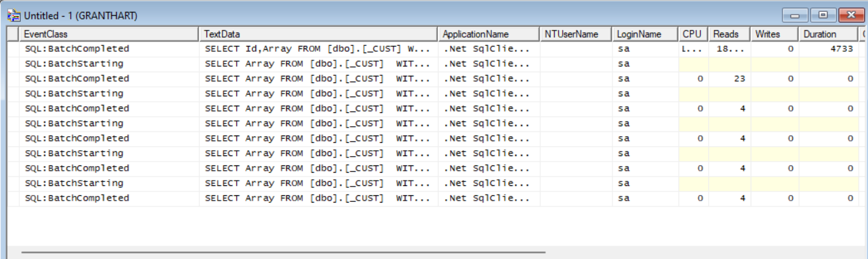Click the EventClass column header
The image size is (868, 259).
[109, 34]
